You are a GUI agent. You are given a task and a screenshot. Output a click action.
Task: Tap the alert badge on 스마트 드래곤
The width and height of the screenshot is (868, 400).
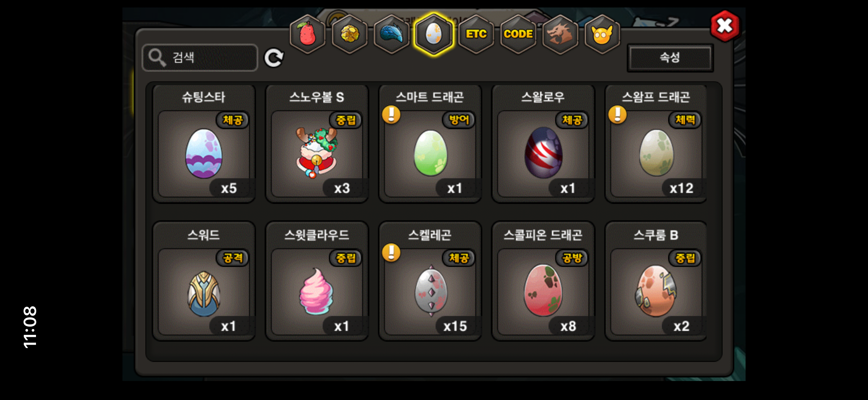point(391,114)
